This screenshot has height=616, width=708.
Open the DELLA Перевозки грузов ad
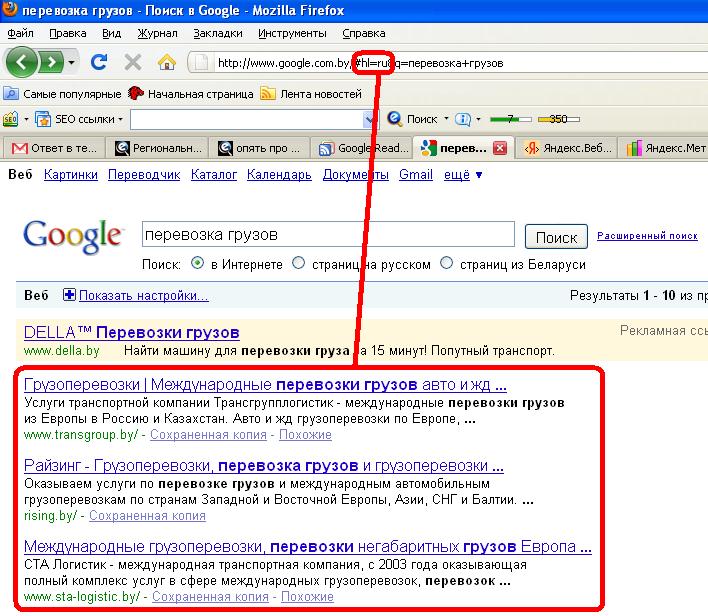[x=131, y=332]
